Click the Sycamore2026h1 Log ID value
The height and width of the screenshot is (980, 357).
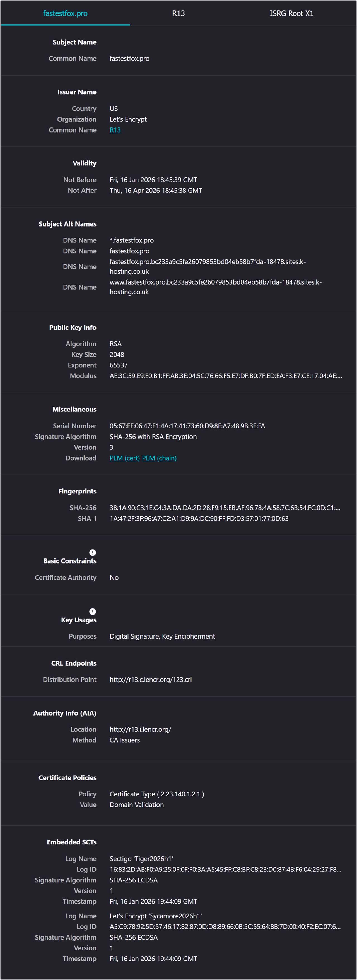[x=225, y=927]
